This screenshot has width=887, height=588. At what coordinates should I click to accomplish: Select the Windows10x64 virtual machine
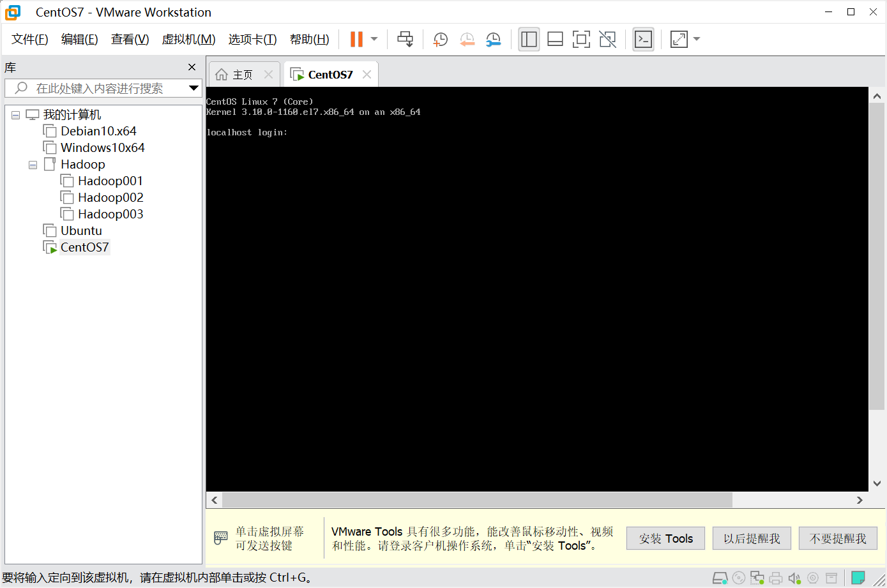103,147
